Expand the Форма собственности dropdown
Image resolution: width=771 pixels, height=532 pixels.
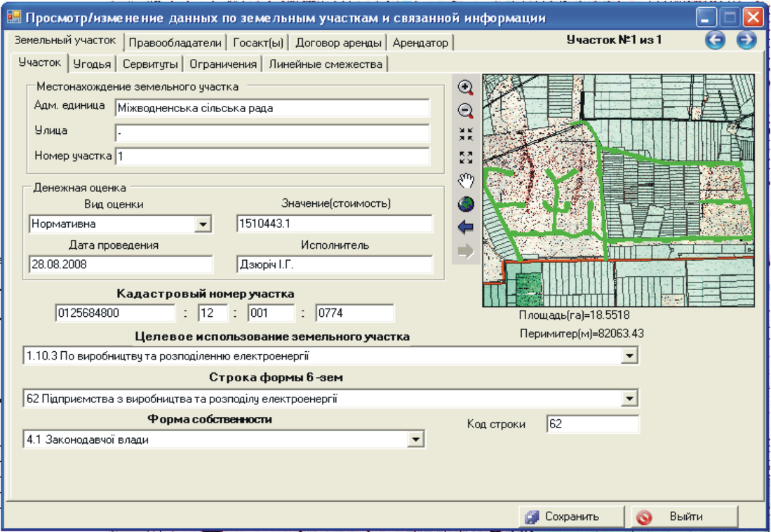tap(416, 440)
